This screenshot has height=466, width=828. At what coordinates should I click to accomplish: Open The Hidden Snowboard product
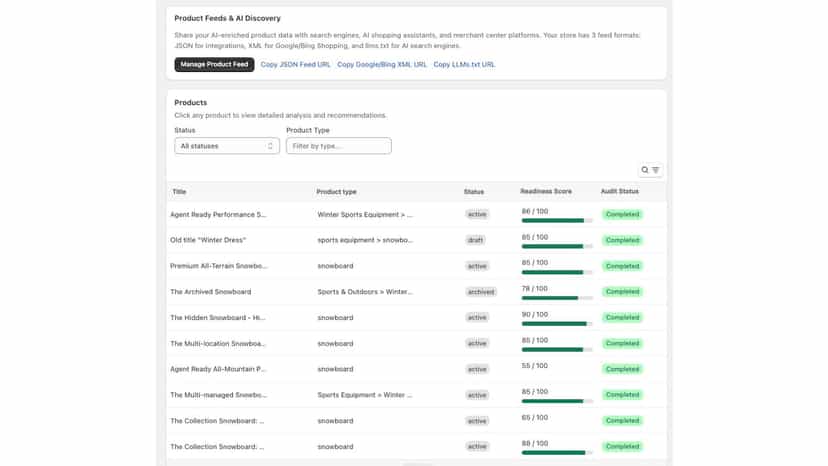(x=218, y=318)
